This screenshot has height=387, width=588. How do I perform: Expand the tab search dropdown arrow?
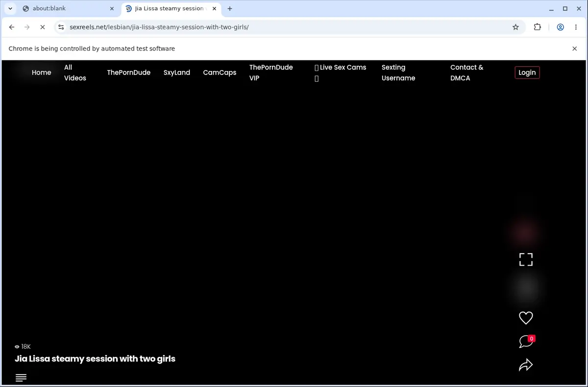[10, 8]
